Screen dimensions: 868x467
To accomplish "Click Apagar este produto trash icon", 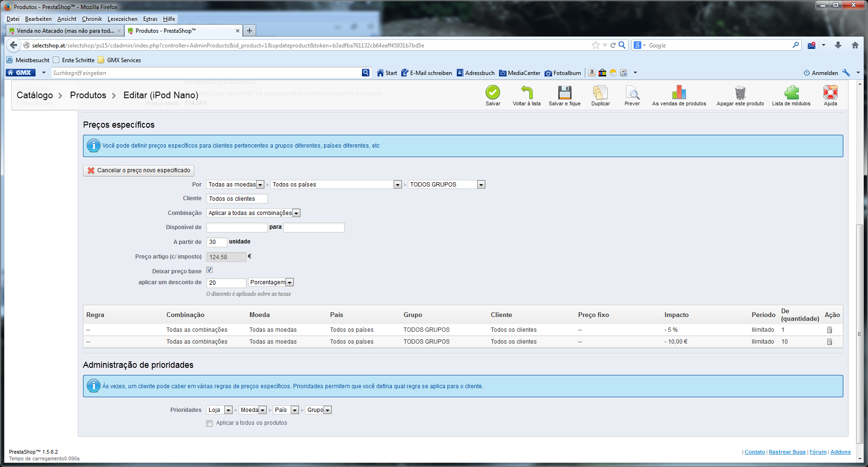I will (x=740, y=92).
